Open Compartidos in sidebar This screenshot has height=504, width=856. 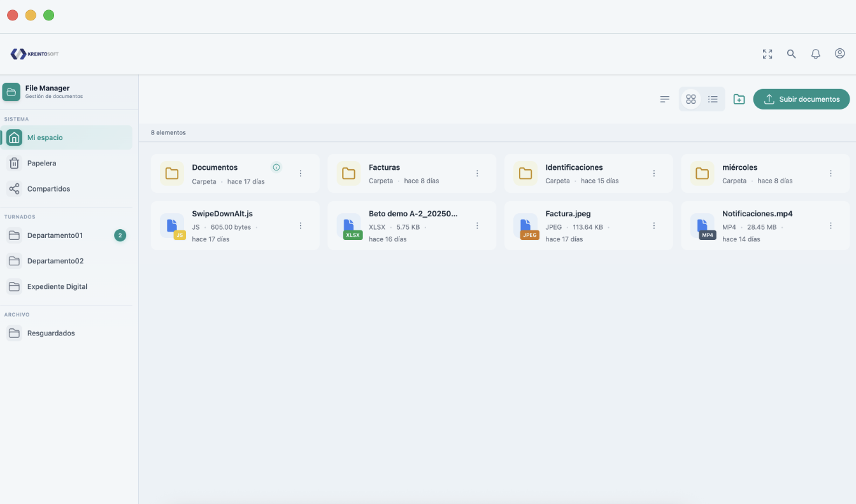[x=48, y=189]
